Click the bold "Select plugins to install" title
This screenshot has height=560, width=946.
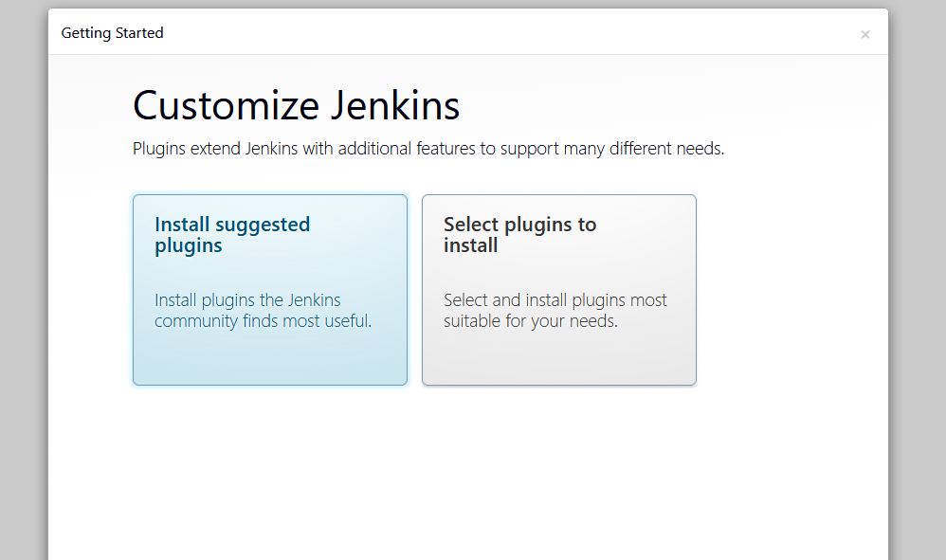(x=519, y=235)
